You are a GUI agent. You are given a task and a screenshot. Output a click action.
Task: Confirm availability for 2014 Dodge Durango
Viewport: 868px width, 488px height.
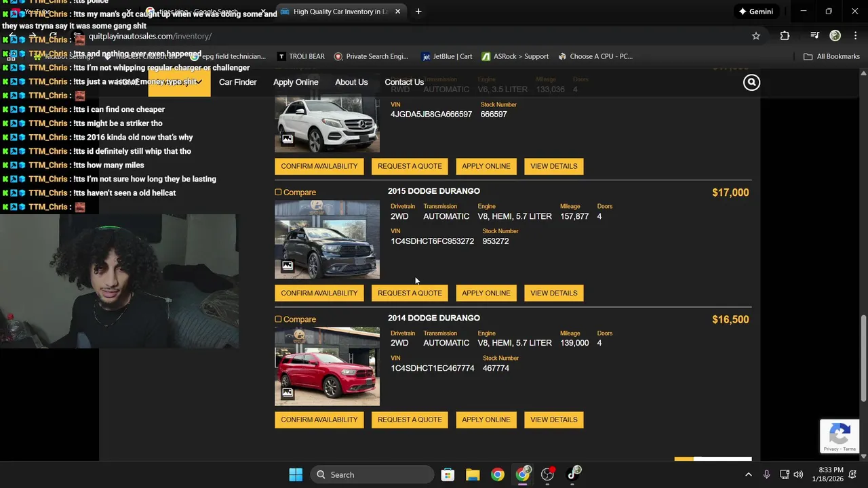319,420
